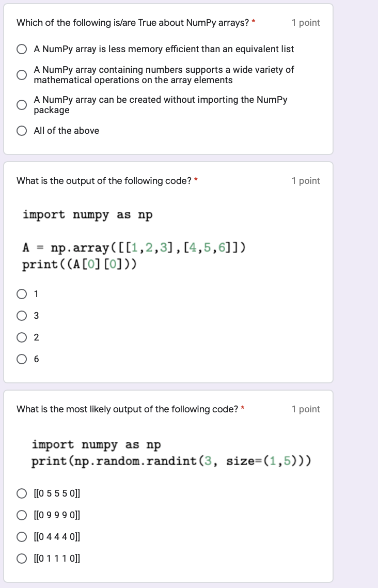Select answer '2' in the second question

[21, 337]
